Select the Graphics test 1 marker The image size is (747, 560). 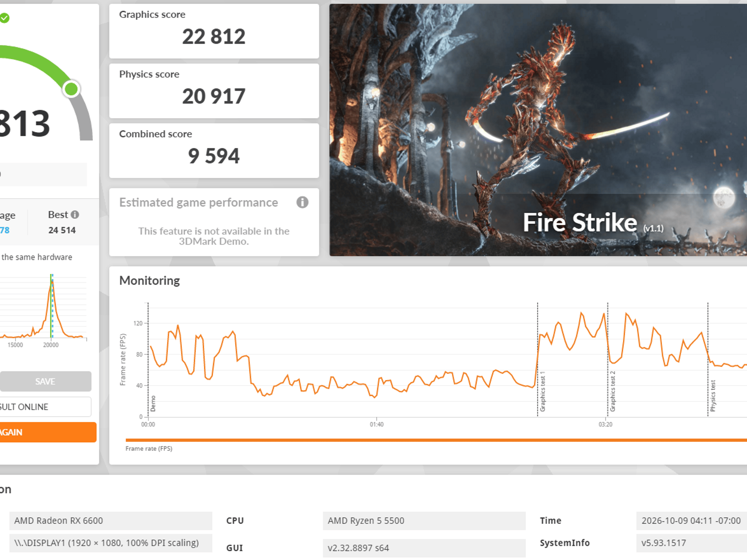[x=542, y=392]
